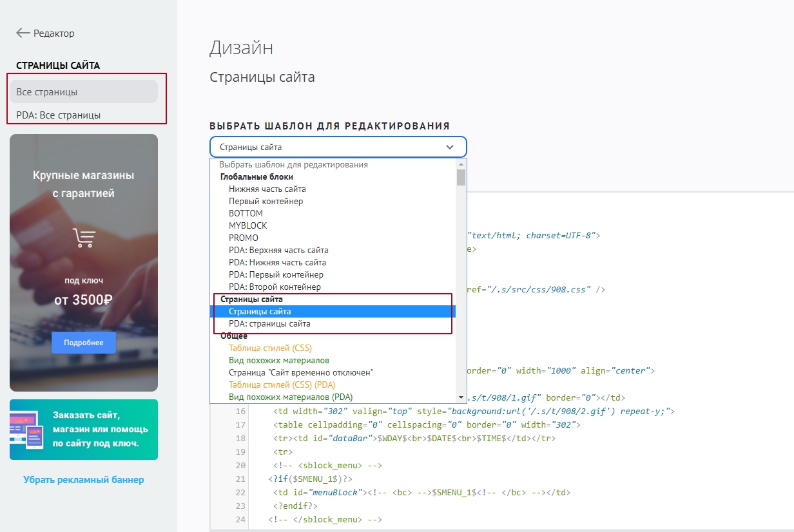This screenshot has width=794, height=532.
Task: Choose Нижняя часть сайта template option
Action: click(267, 189)
